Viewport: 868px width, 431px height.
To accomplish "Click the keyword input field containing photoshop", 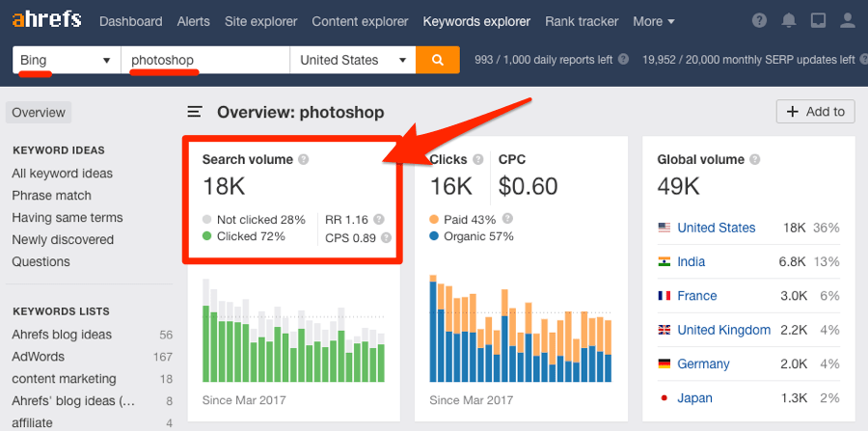I will 205,60.
